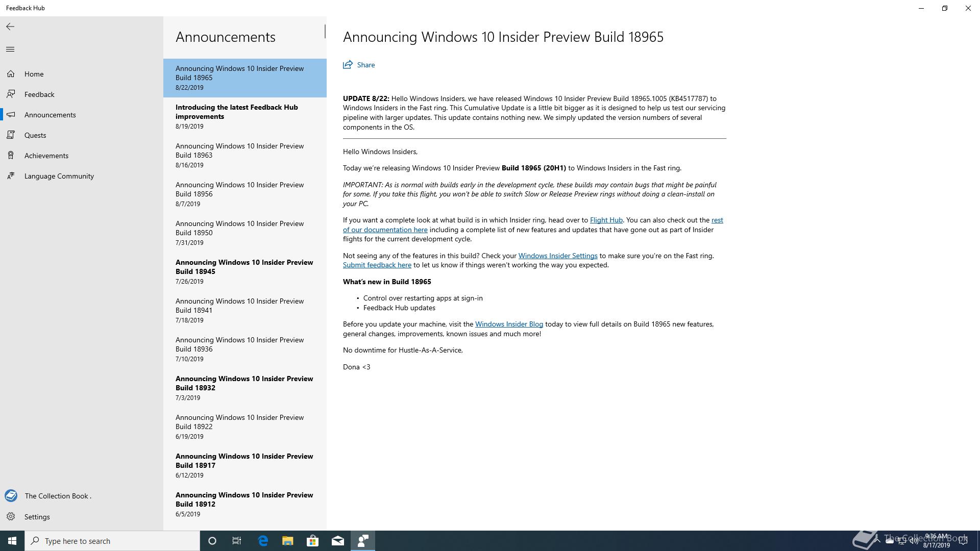Click the Announcements megaphone icon

click(11, 115)
